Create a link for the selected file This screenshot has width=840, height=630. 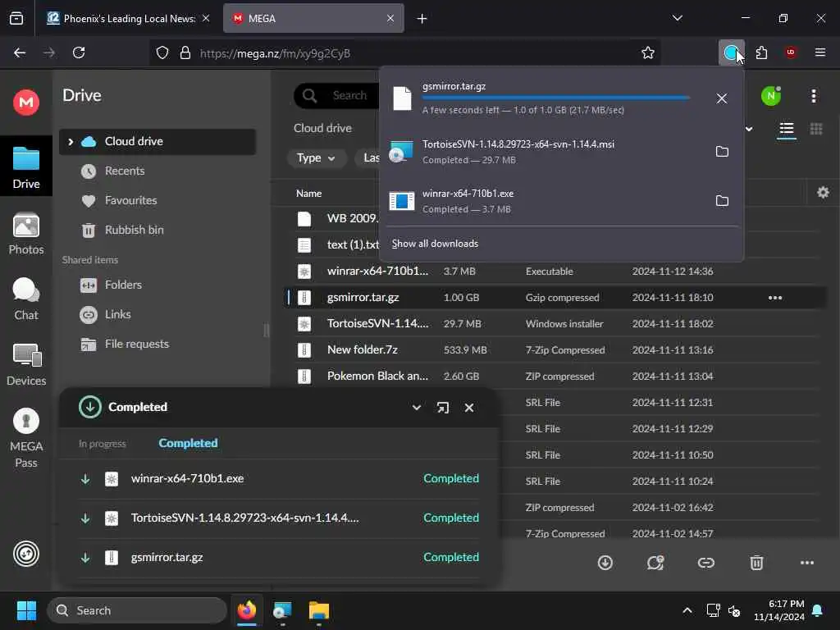[705, 563]
